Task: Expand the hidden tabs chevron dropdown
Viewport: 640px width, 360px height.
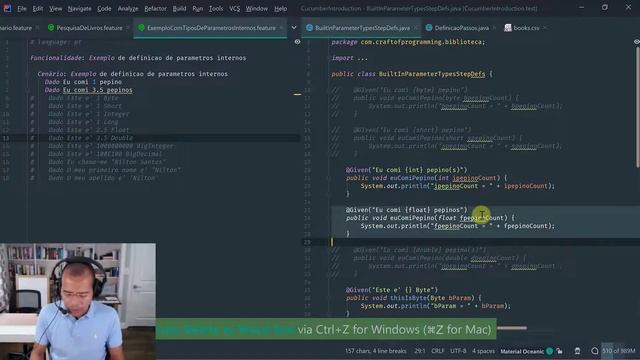Action: click(294, 28)
